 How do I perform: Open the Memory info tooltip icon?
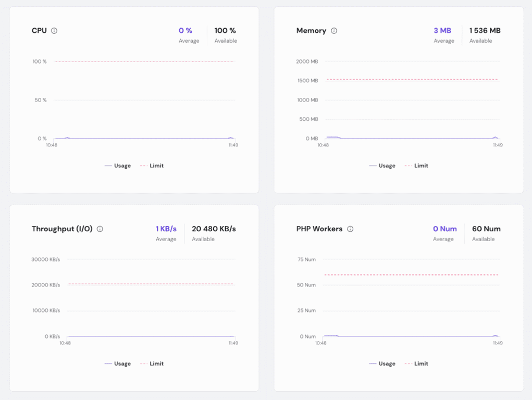(x=334, y=31)
